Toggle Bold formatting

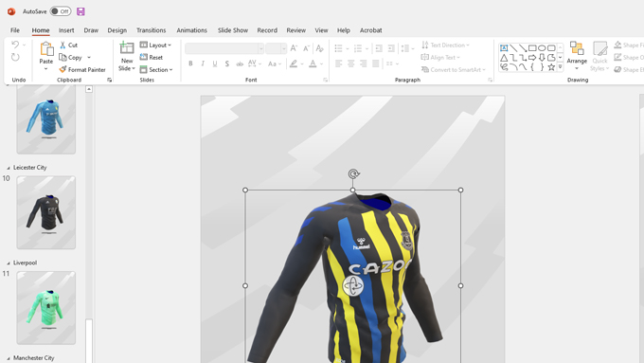pos(190,64)
